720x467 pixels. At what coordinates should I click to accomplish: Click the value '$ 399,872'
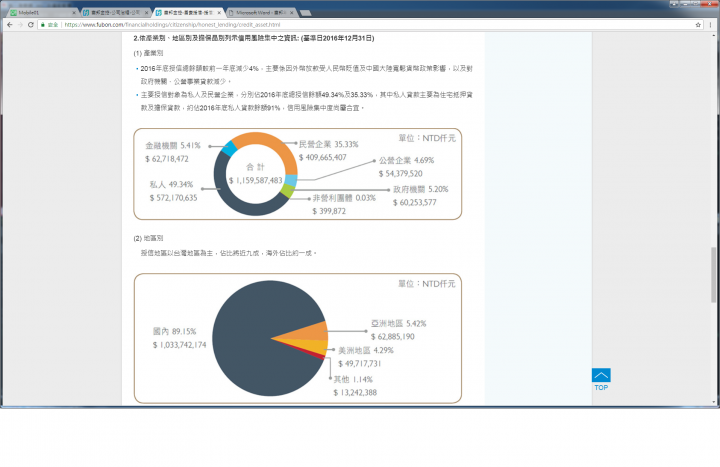point(329,211)
